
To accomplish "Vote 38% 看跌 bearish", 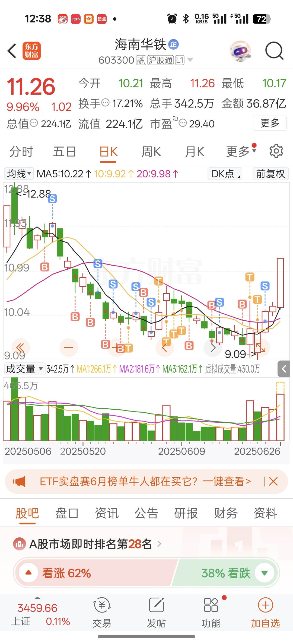I will click(225, 573).
